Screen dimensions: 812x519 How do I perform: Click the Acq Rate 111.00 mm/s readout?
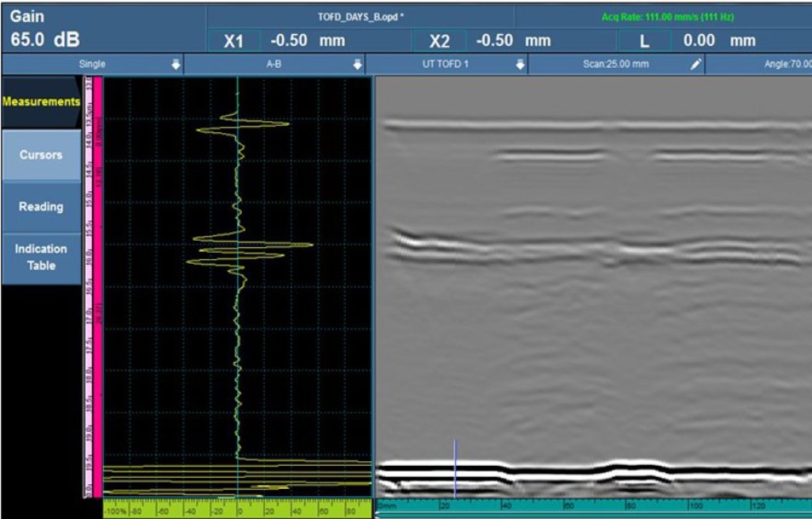pos(668,17)
